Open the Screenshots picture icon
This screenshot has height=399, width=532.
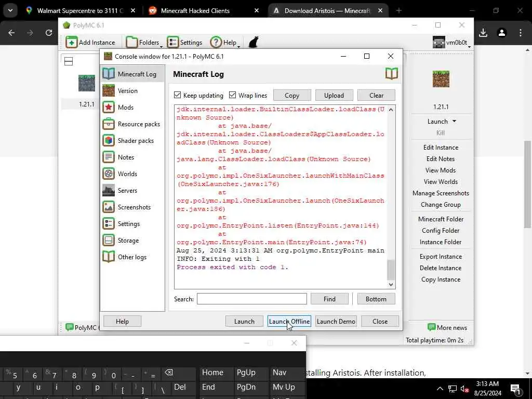pyautogui.click(x=109, y=207)
